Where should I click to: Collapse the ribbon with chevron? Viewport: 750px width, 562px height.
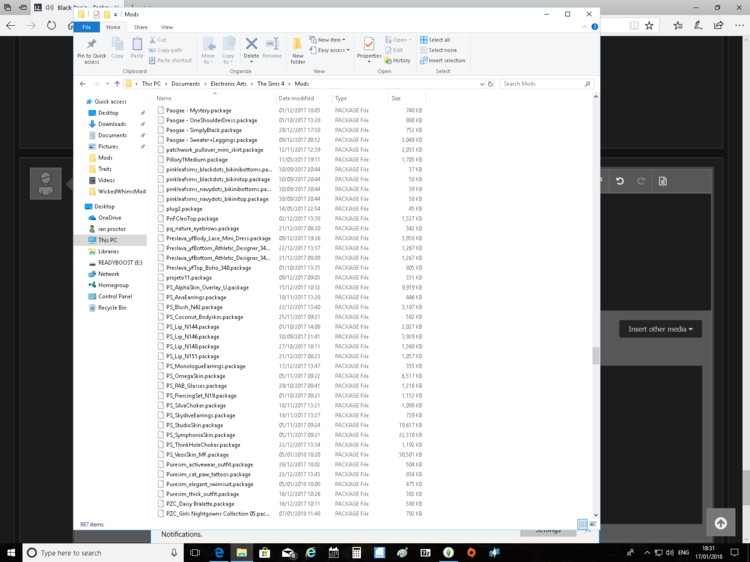tap(584, 27)
